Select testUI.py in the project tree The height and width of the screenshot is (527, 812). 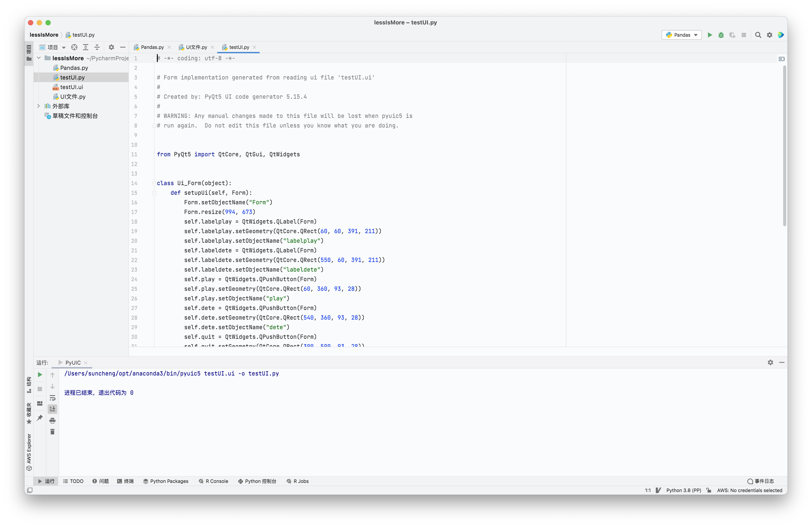[x=72, y=77]
